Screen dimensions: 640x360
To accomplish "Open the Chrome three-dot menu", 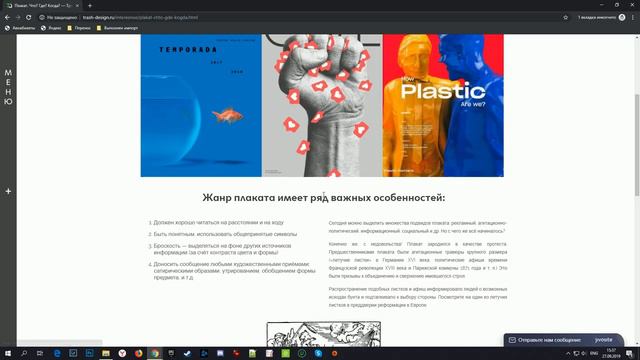I will [x=633, y=18].
